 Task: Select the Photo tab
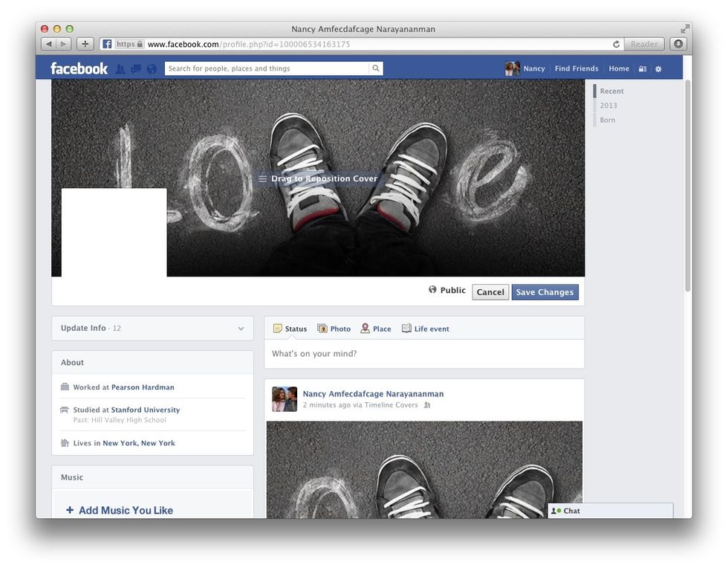334,329
